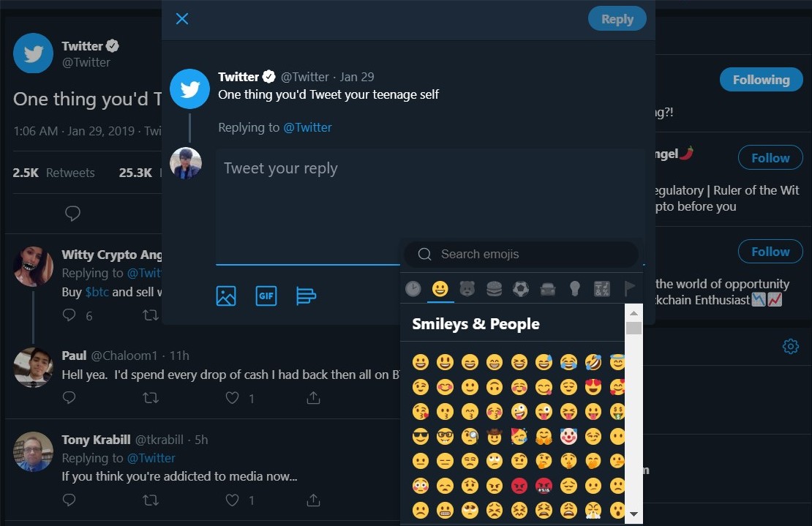Add a photo to the reply
Viewport: 812px width, 526px height.
pyautogui.click(x=226, y=296)
